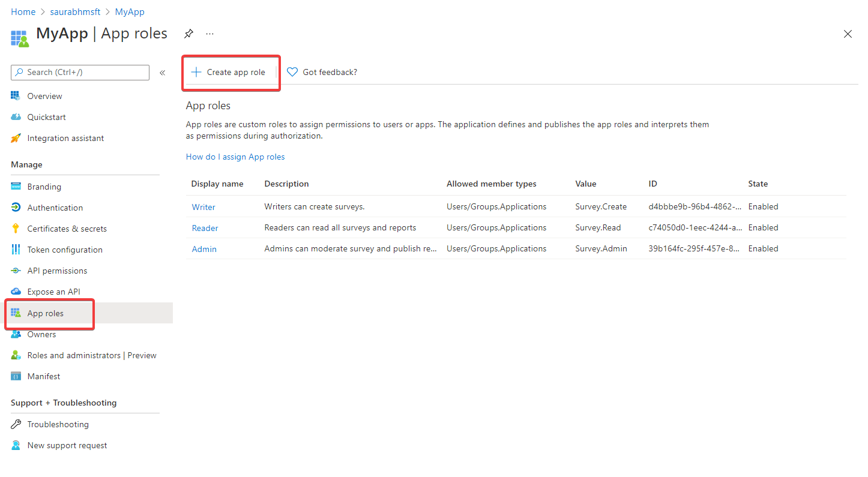Open Troubleshooting
This screenshot has height=477, width=868.
pos(56,424)
